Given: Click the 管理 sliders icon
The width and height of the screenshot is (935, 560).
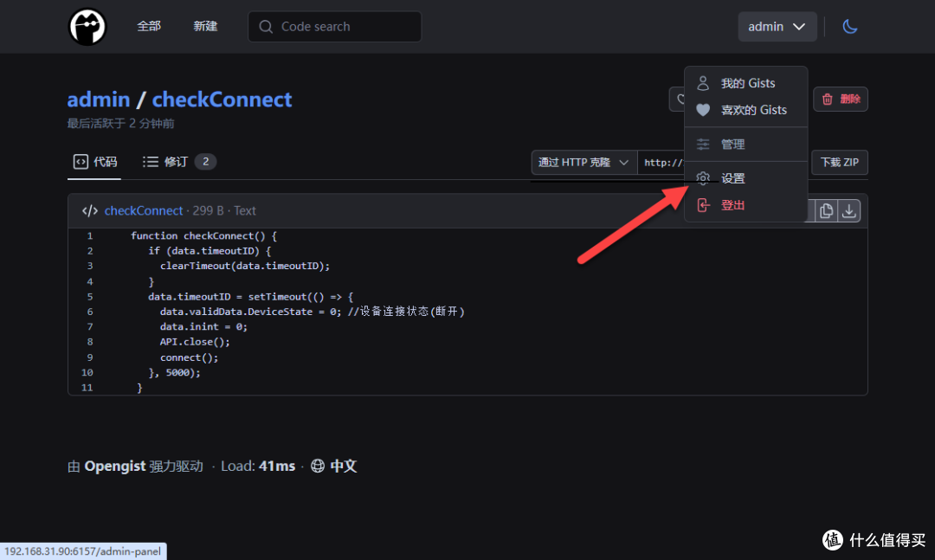Looking at the screenshot, I should [703, 145].
